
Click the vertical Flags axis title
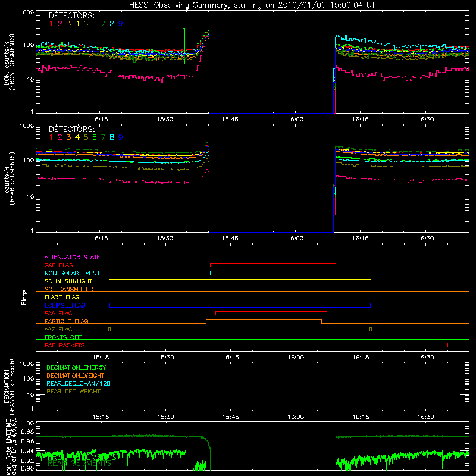24,297
